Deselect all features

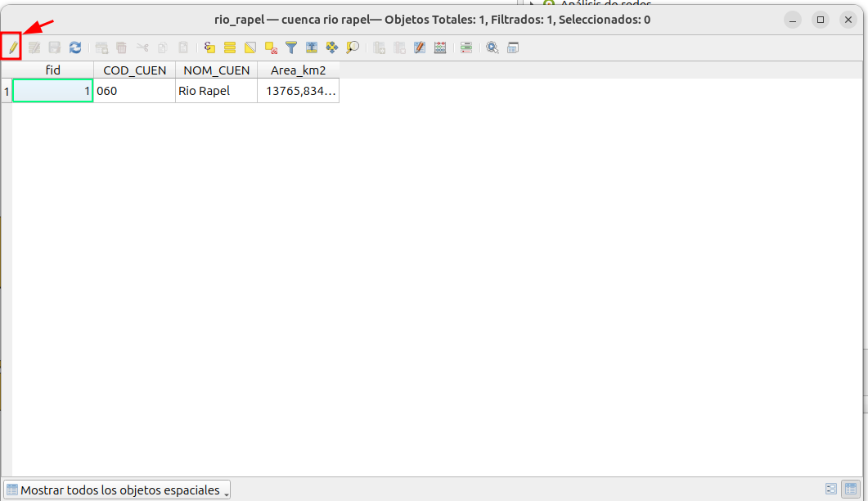click(271, 47)
